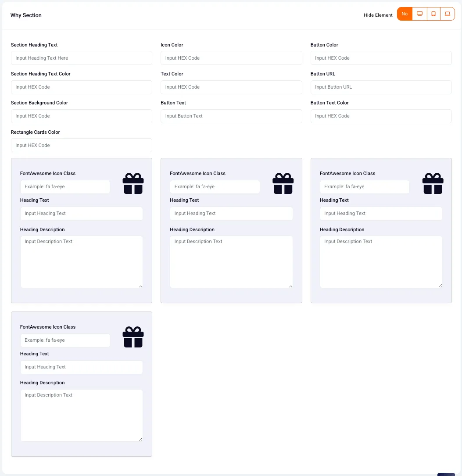Toggle the Hide Element 'No' button
The width and height of the screenshot is (462, 476).
pyautogui.click(x=405, y=14)
